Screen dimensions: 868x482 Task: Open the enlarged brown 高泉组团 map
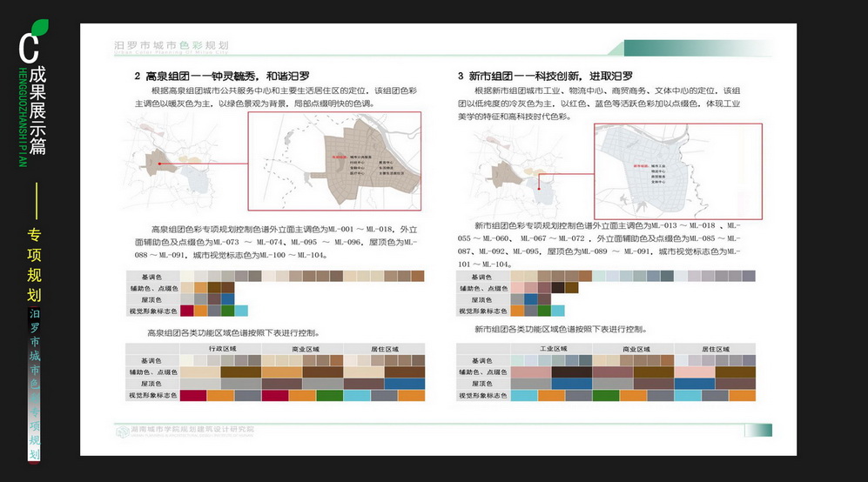tap(334, 161)
